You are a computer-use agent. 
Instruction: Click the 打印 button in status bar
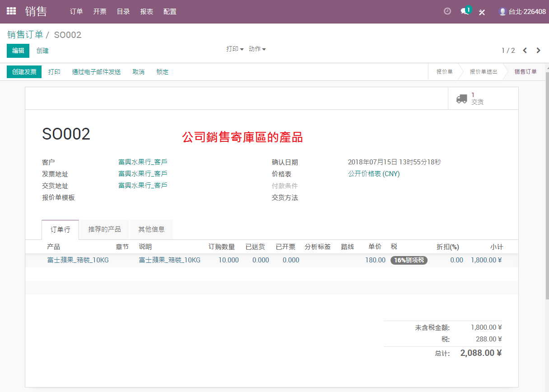(54, 72)
